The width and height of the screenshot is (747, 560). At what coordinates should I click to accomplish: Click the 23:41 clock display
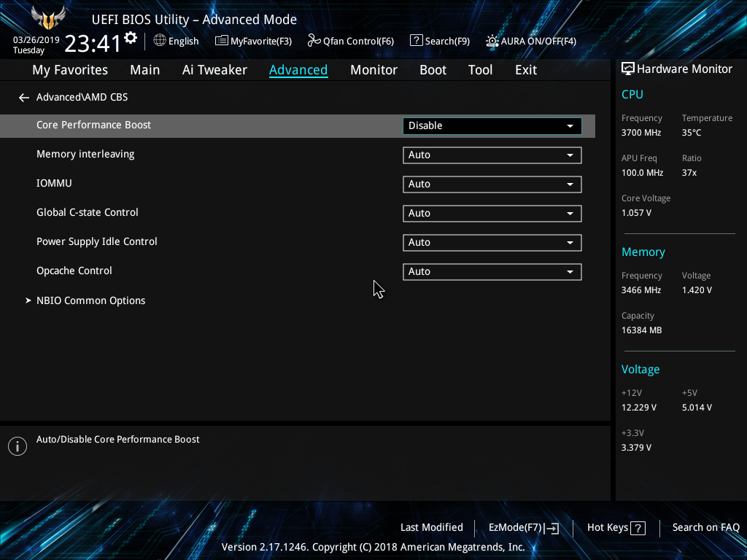pos(93,43)
